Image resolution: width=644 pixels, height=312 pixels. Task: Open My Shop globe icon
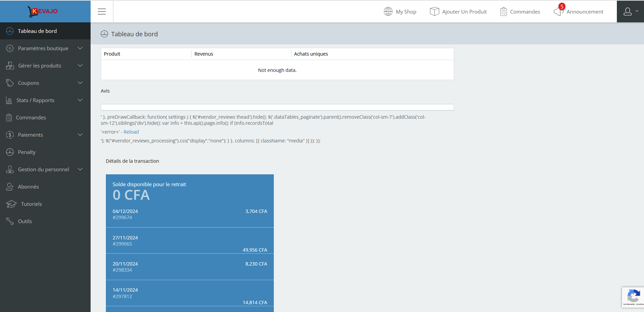click(388, 12)
